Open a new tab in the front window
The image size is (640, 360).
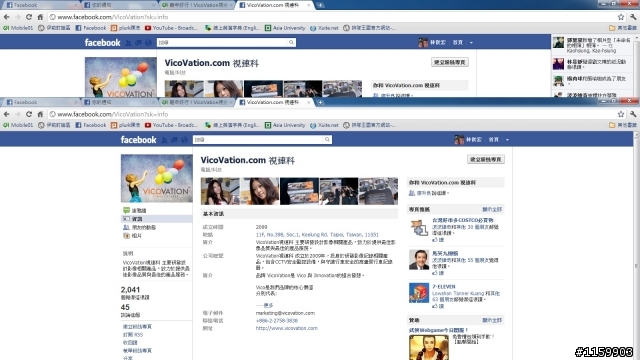click(320, 102)
